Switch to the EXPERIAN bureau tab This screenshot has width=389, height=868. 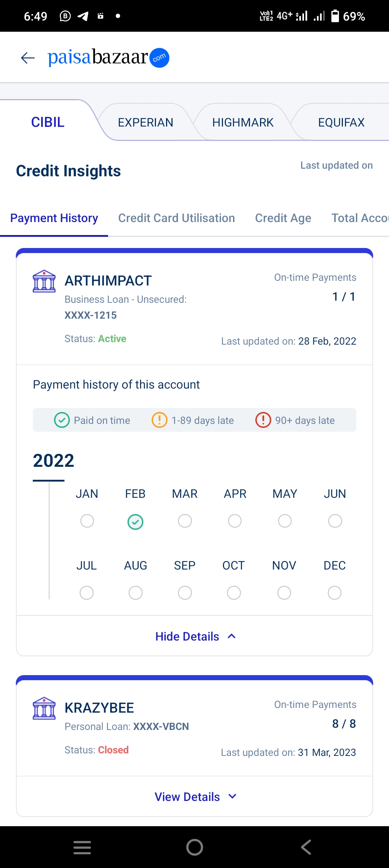[x=146, y=123]
